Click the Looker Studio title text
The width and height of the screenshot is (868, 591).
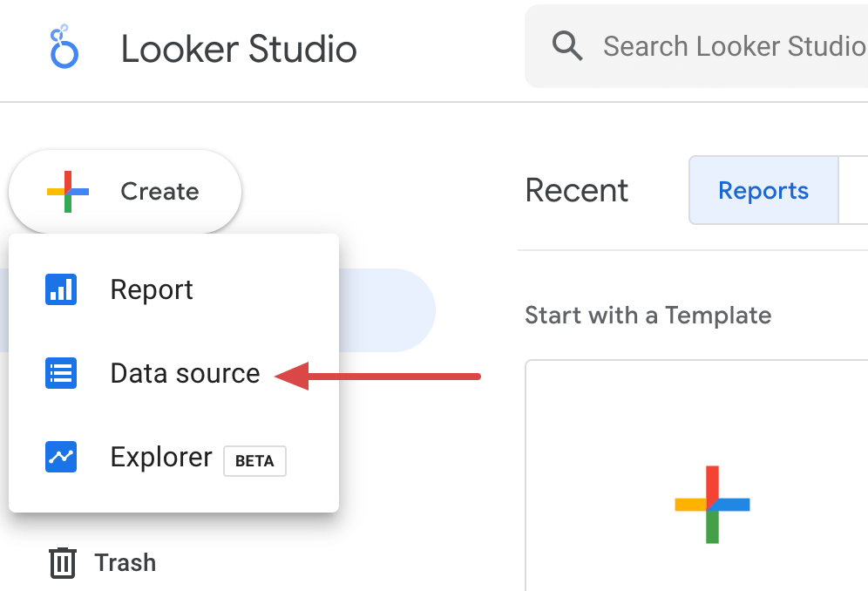[x=239, y=49]
